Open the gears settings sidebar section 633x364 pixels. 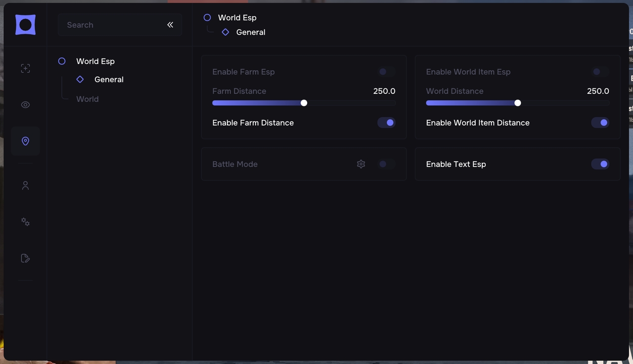25,222
